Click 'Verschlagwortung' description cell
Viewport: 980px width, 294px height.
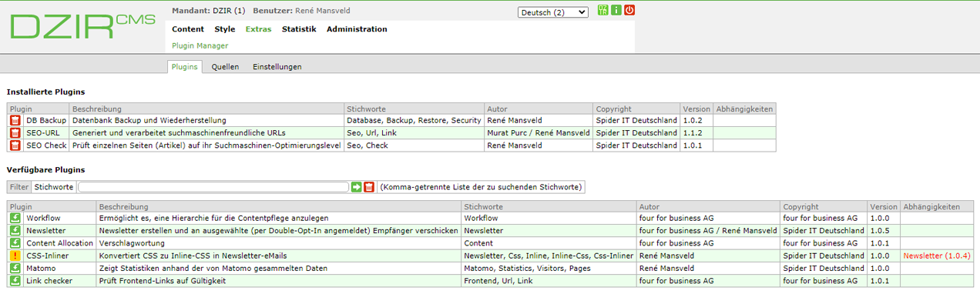point(133,243)
